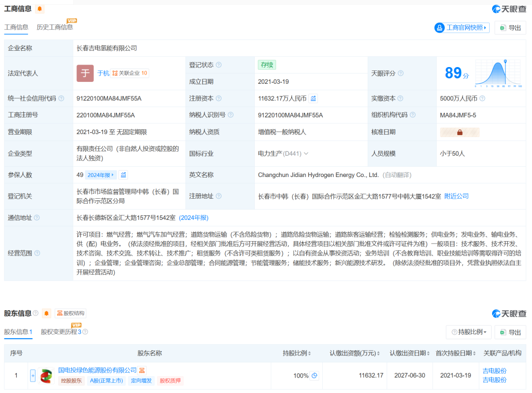Click the 存续 status badge
532x393 pixels.
[267, 65]
